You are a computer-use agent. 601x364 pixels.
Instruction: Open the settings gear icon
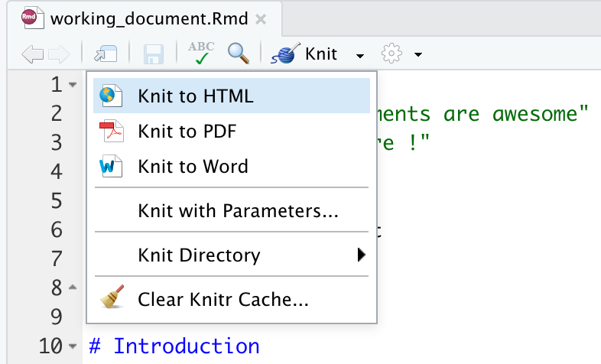point(391,54)
